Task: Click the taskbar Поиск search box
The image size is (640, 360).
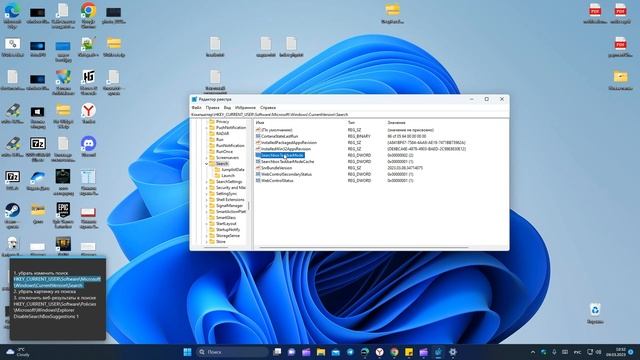Action: click(232, 352)
